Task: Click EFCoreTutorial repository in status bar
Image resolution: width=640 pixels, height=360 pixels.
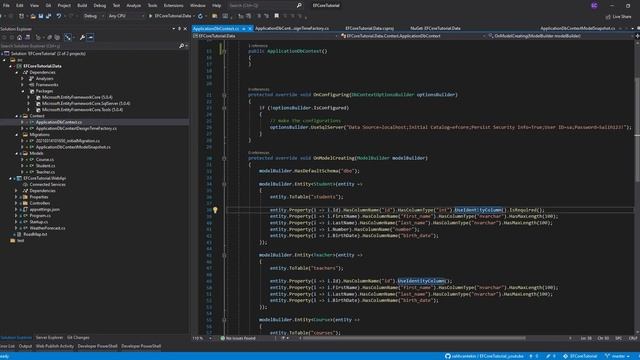Action: (x=580, y=356)
